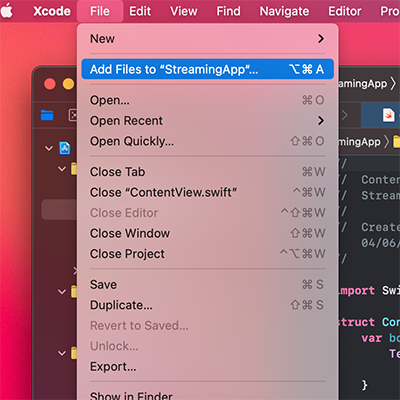This screenshot has width=400, height=400.
Task: Choose Add Files to "StreamingApp"…
Action: click(207, 69)
